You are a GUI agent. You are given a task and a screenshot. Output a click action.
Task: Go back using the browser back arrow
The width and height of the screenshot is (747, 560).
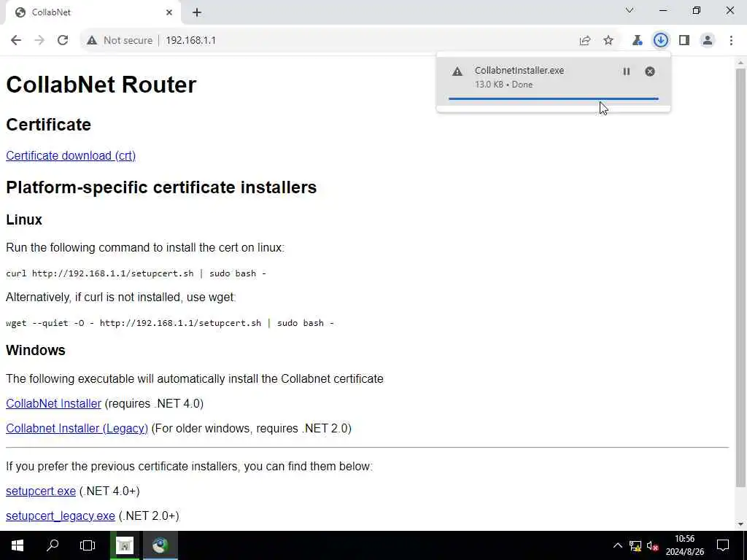[16, 41]
